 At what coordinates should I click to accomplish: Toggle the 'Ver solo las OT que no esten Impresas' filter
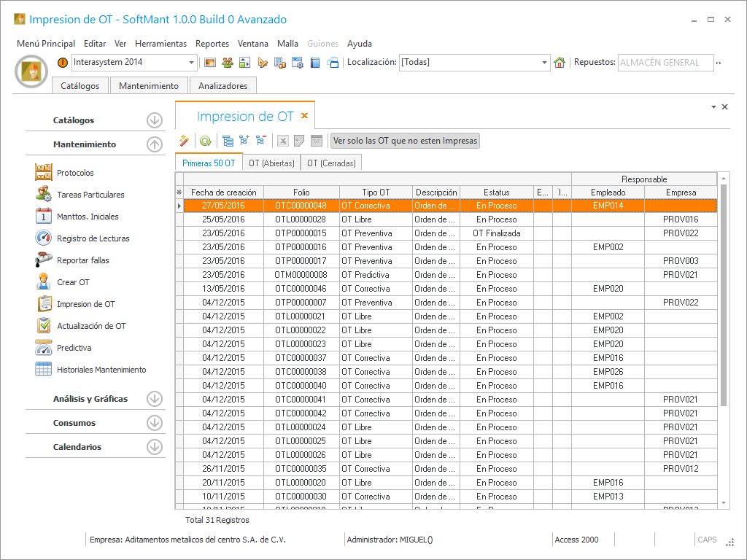click(405, 141)
